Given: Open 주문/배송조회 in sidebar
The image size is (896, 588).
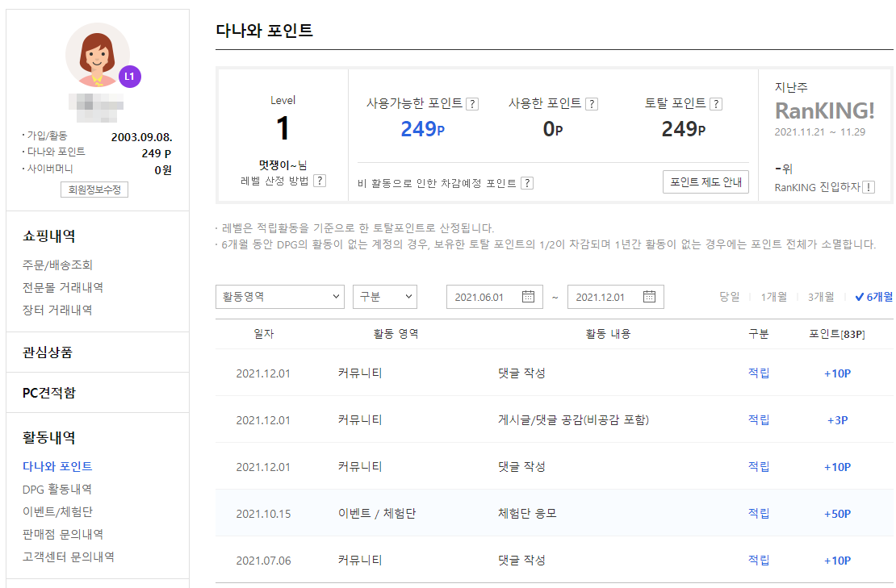Looking at the screenshot, I should coord(57,265).
